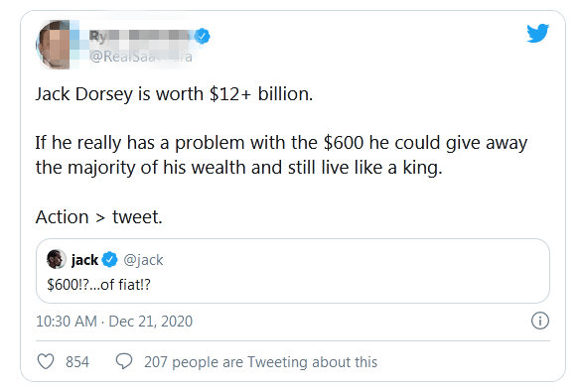This screenshot has height=392, width=581.
Task: Open the author's display name starting with Ry
Action: pyautogui.click(x=141, y=36)
